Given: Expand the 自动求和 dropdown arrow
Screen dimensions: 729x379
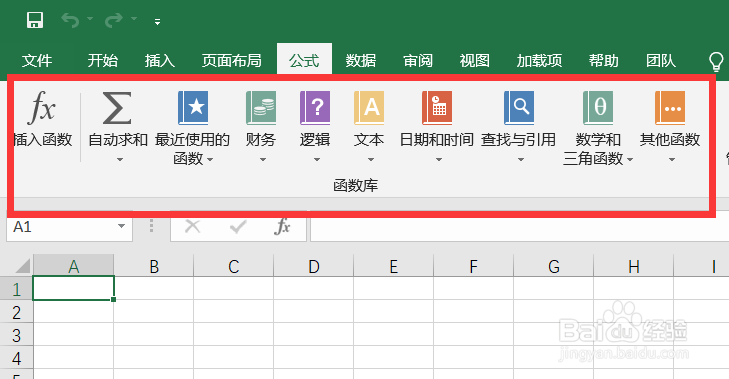Looking at the screenshot, I should 119,160.
